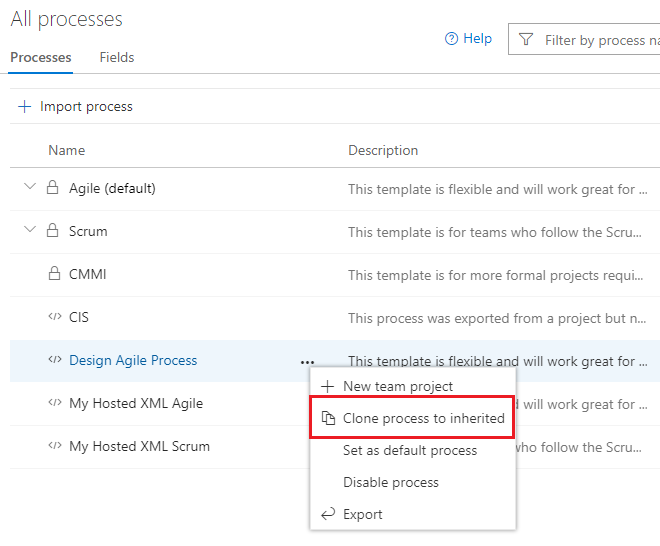The height and width of the screenshot is (546, 660).
Task: Click the lock icon beside Agile (default)
Action: coord(53,187)
